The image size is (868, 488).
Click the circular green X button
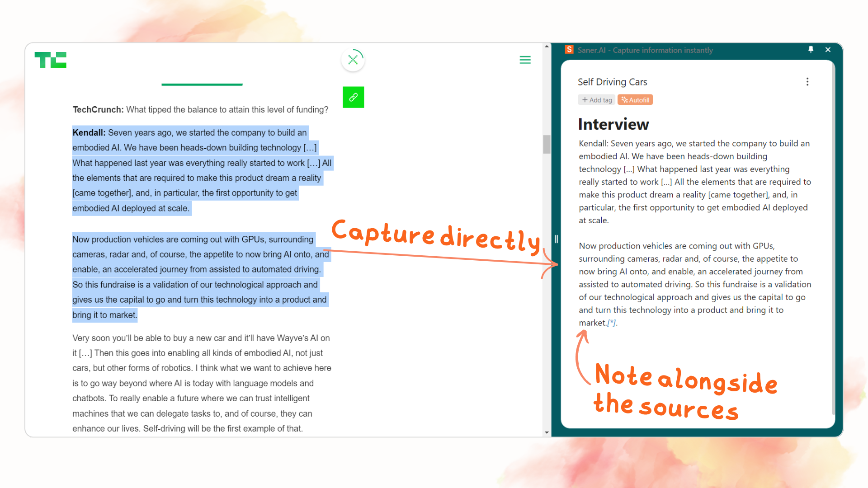click(353, 60)
